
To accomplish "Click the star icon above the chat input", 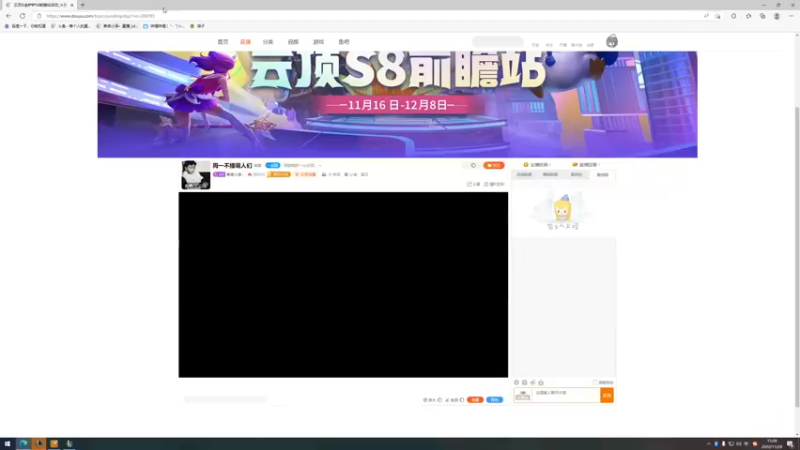I will (x=541, y=382).
